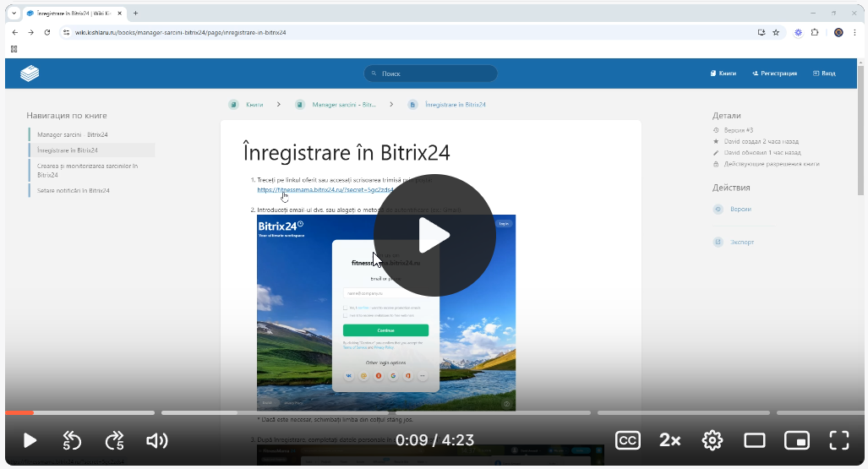Open the Manager sarcini breadcrumb
The image size is (868, 469).
[336, 105]
